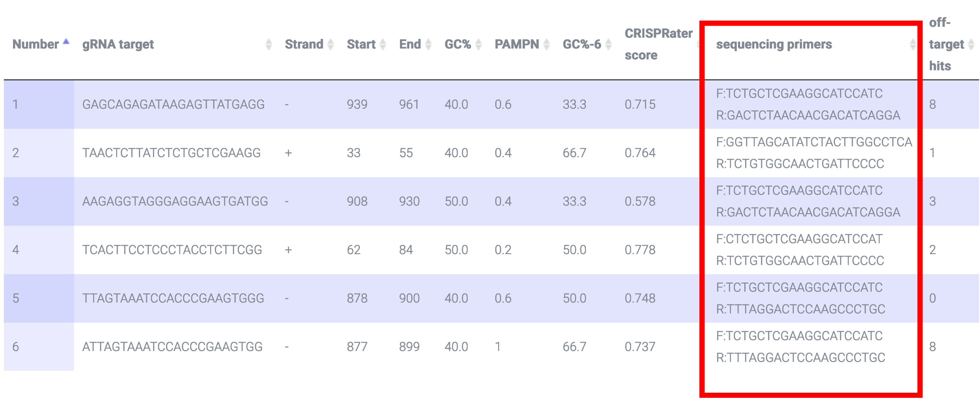The height and width of the screenshot is (404, 980).
Task: Select row number 1 cell
Action: click(x=39, y=104)
